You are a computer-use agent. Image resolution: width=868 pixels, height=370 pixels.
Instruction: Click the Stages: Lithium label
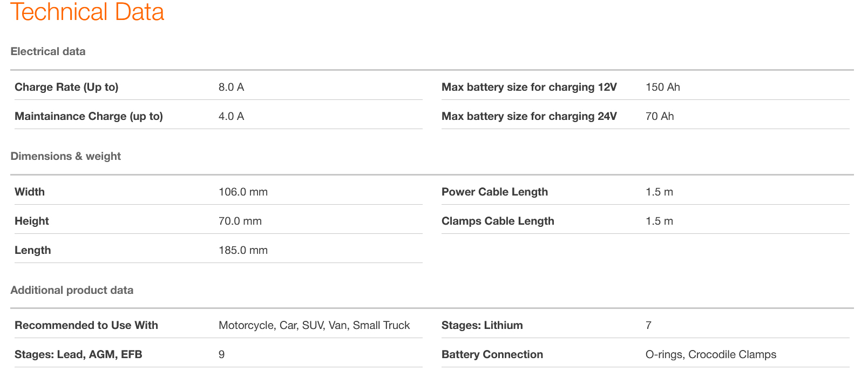point(482,325)
